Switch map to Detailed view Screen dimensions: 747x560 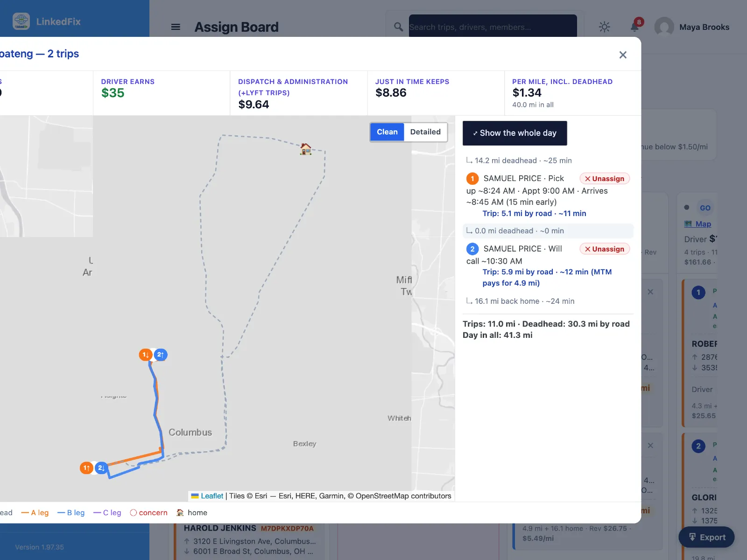point(425,132)
